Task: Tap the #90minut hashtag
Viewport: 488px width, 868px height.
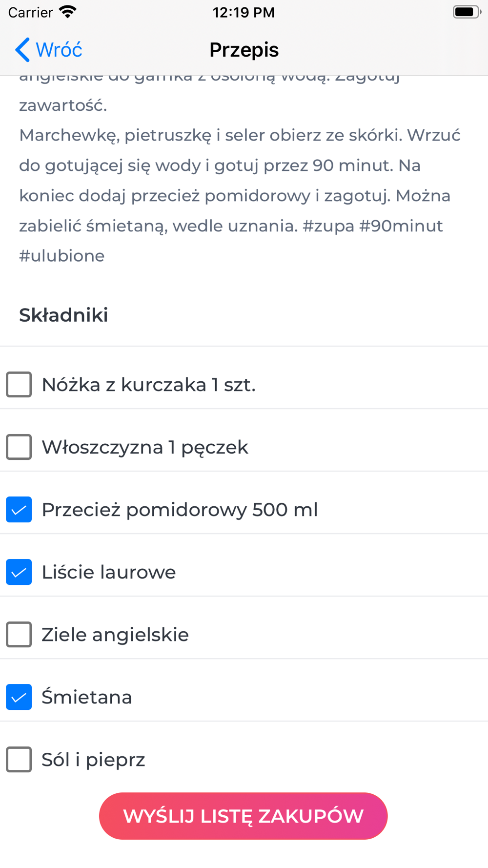Action: pyautogui.click(x=401, y=226)
